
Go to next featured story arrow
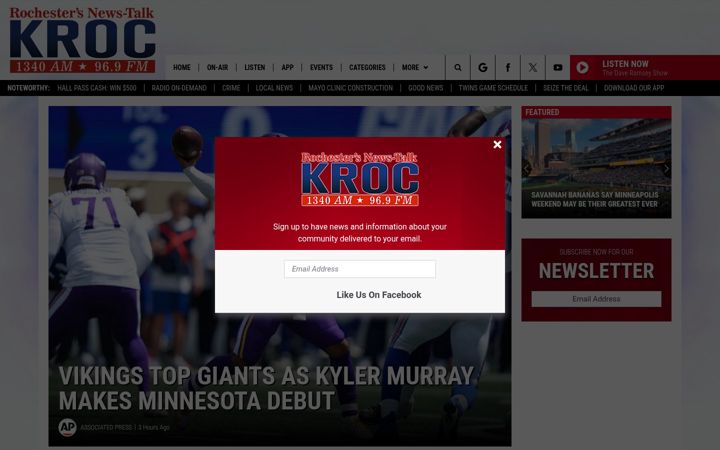pyautogui.click(x=666, y=169)
